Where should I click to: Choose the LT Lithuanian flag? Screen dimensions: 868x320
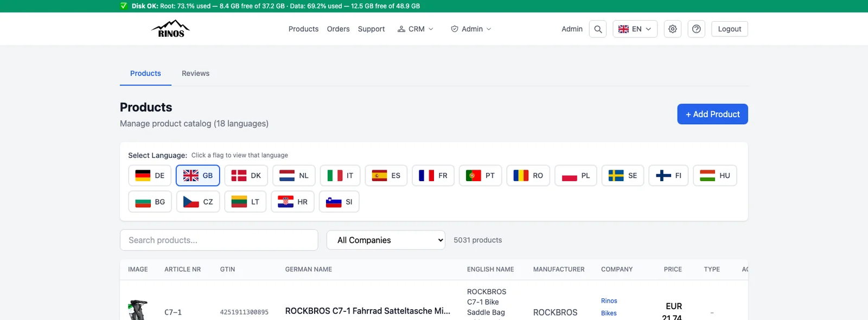click(245, 202)
